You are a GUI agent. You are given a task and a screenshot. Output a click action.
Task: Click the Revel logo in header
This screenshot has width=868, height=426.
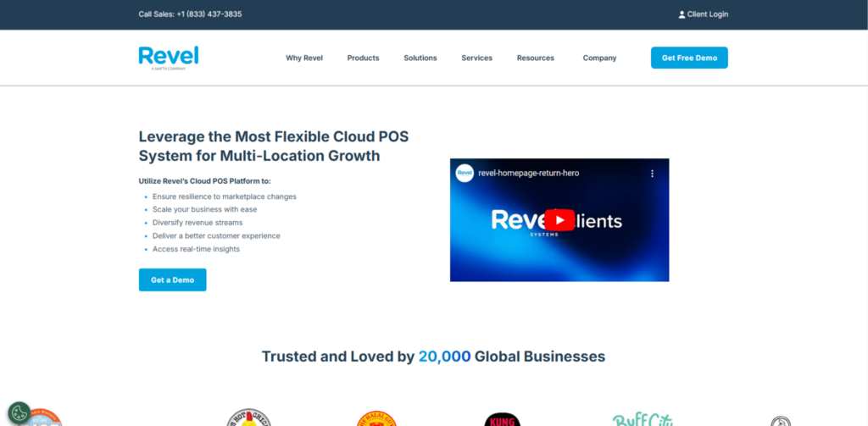coord(168,58)
